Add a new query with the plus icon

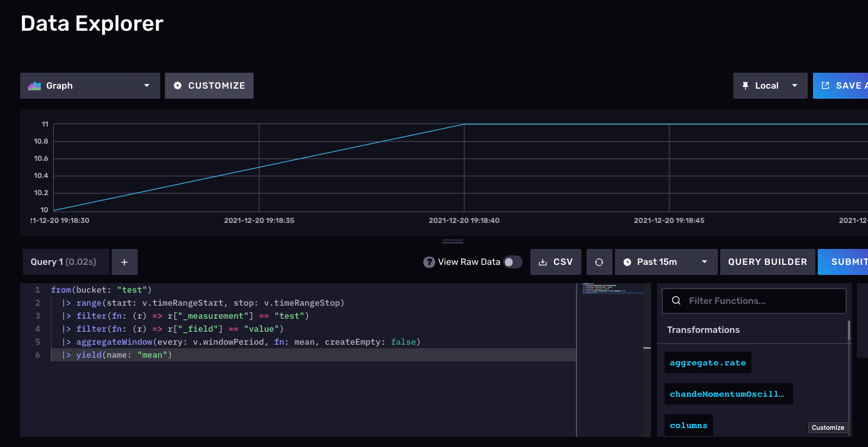(x=124, y=261)
